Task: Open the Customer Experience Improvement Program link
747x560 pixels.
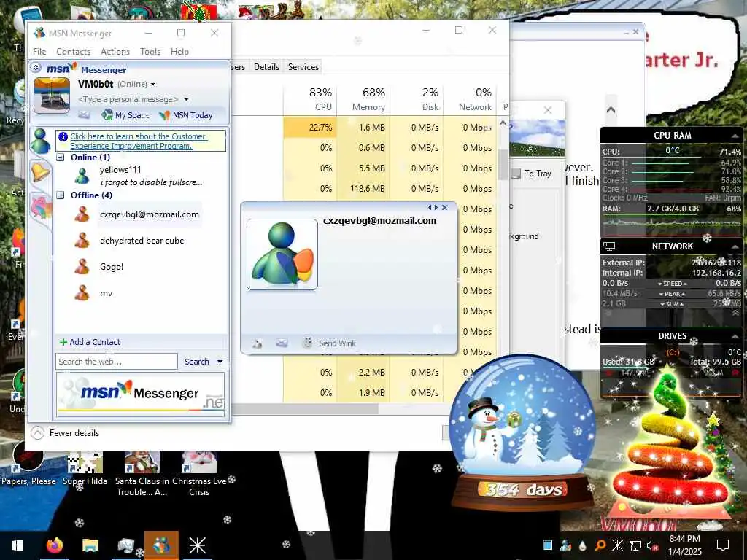Action: tap(138, 141)
